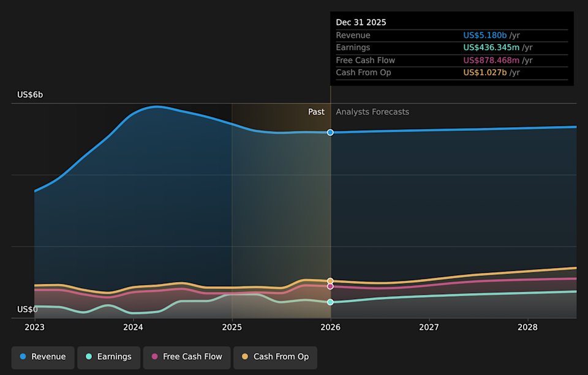Click the pink Free Cash Flow marker at 2026

tap(330, 286)
